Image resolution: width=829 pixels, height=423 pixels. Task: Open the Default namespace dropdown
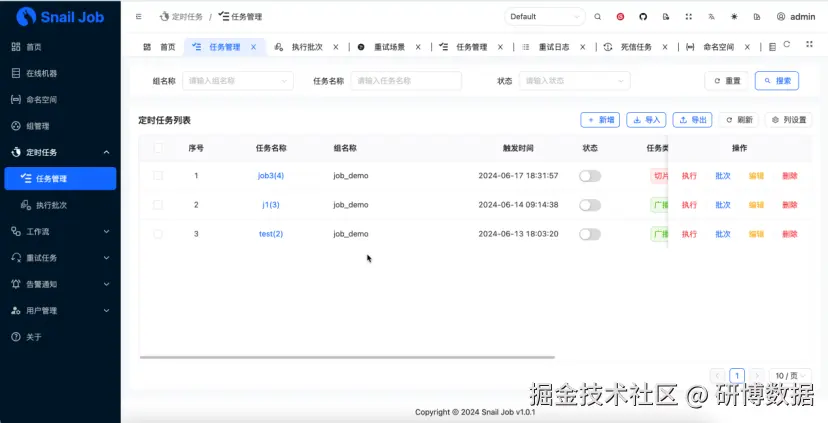[x=545, y=17]
